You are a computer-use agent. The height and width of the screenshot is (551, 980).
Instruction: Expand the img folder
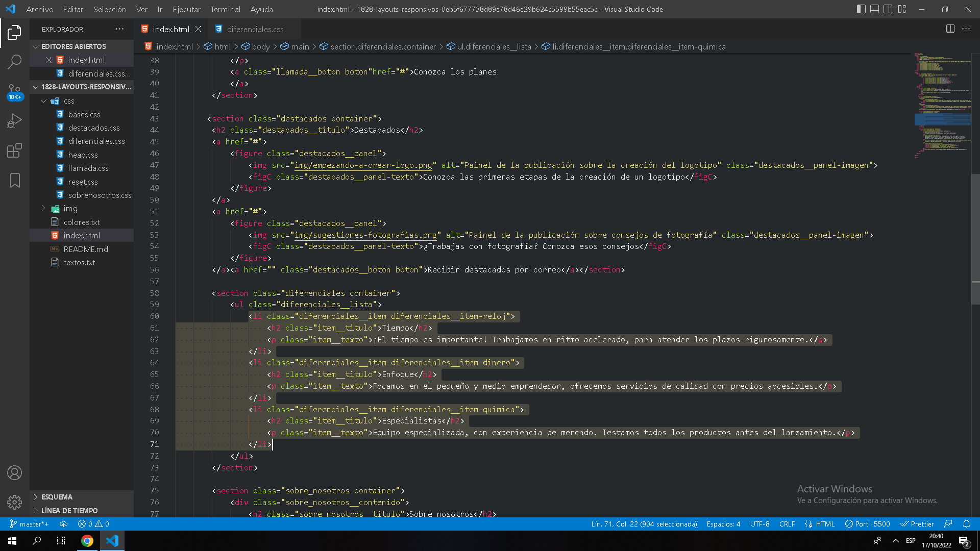click(x=82, y=208)
